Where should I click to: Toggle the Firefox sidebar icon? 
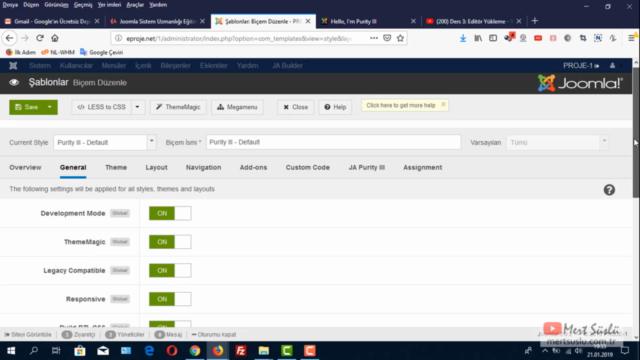click(493, 38)
